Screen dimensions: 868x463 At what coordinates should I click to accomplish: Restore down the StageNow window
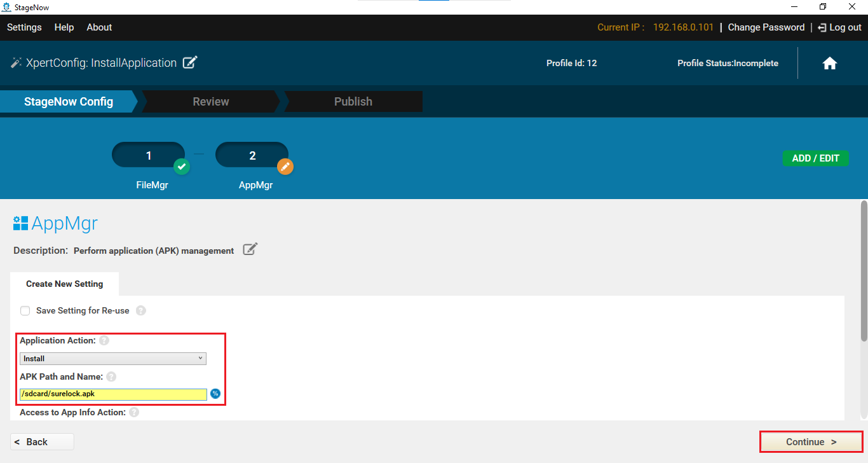[823, 7]
